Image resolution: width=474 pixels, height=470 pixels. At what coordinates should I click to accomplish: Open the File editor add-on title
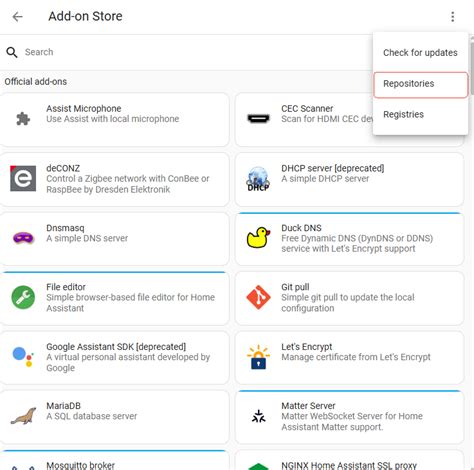(66, 287)
